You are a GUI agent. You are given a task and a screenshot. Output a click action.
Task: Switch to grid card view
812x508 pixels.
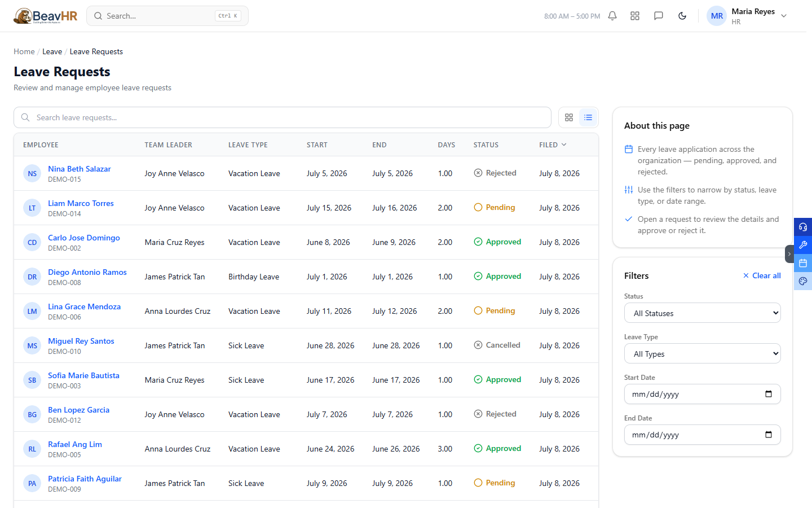click(x=569, y=117)
